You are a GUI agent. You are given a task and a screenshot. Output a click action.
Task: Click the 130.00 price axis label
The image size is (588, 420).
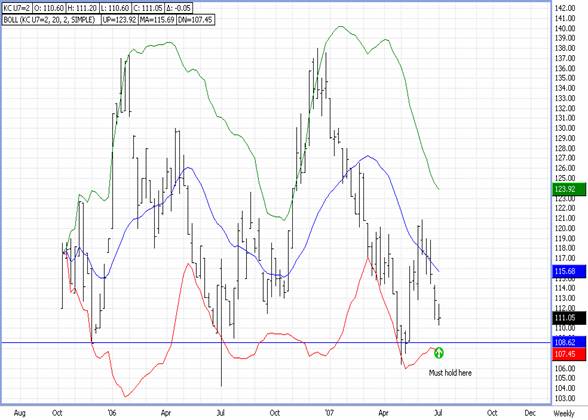point(566,128)
